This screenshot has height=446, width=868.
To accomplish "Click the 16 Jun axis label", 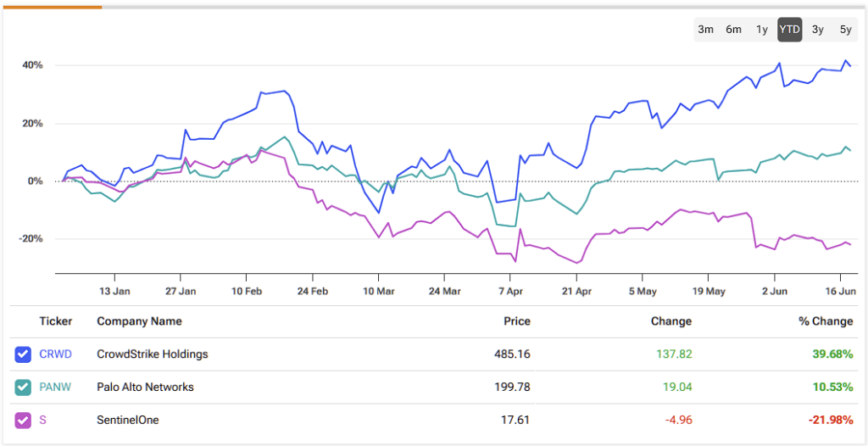I will [x=840, y=292].
